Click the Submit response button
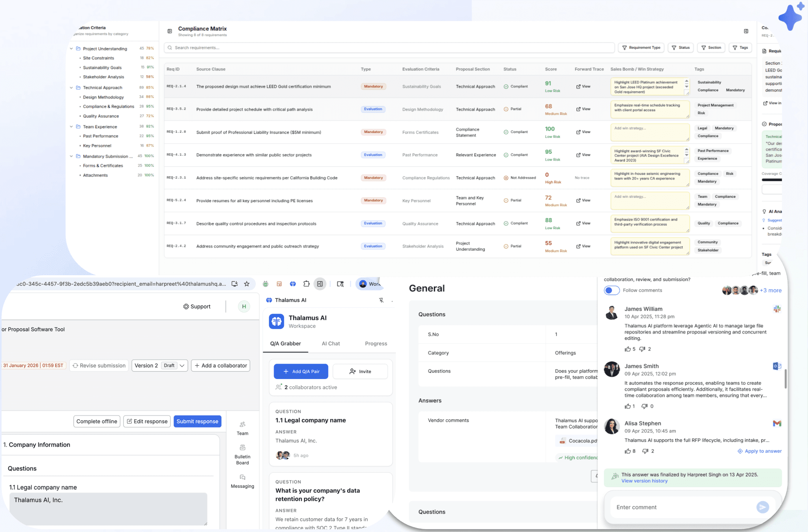Image resolution: width=808 pixels, height=532 pixels. (x=197, y=421)
